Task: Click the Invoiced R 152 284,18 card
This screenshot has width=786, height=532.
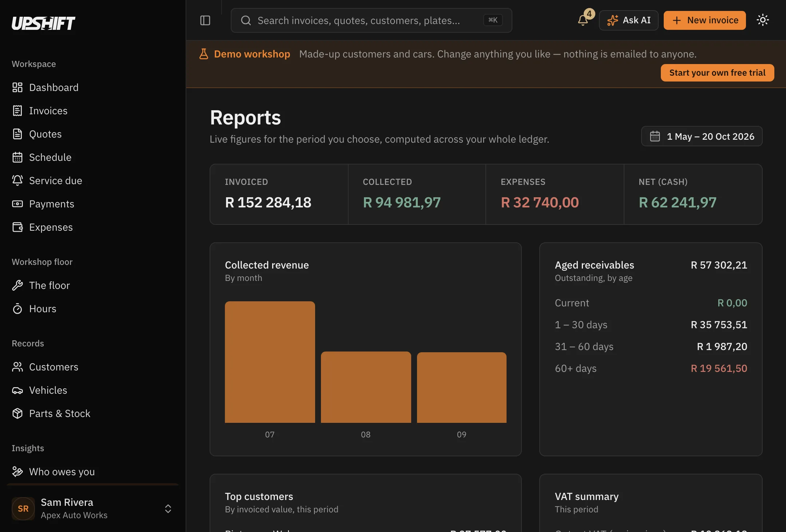Action: tap(279, 194)
